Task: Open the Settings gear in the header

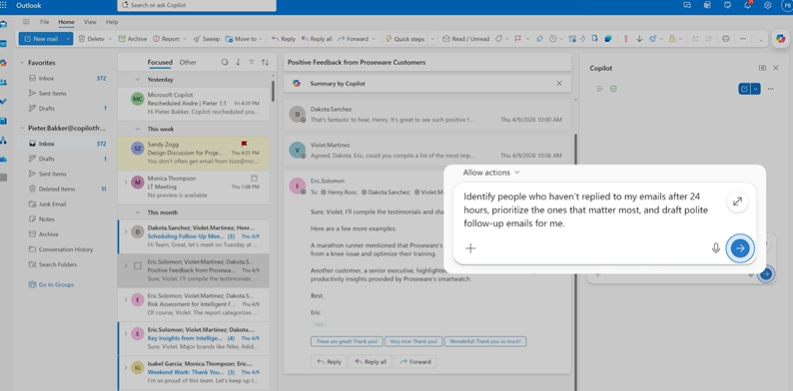Action: click(x=767, y=6)
